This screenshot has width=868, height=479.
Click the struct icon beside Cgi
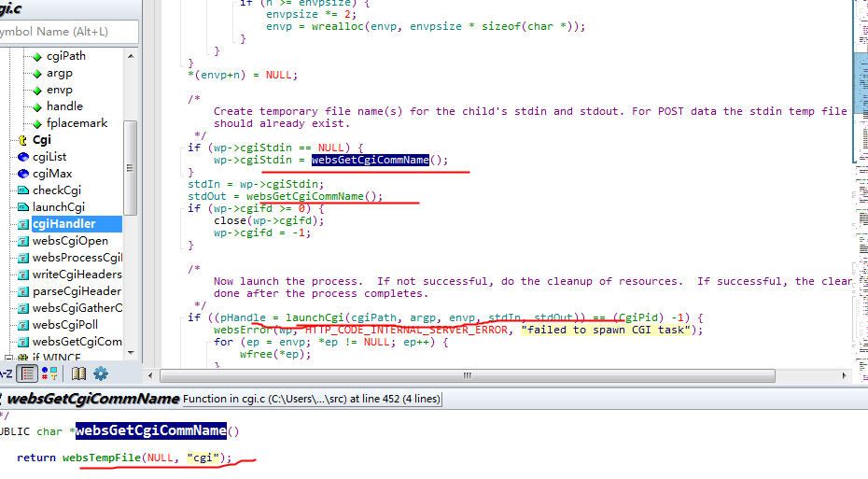click(22, 140)
